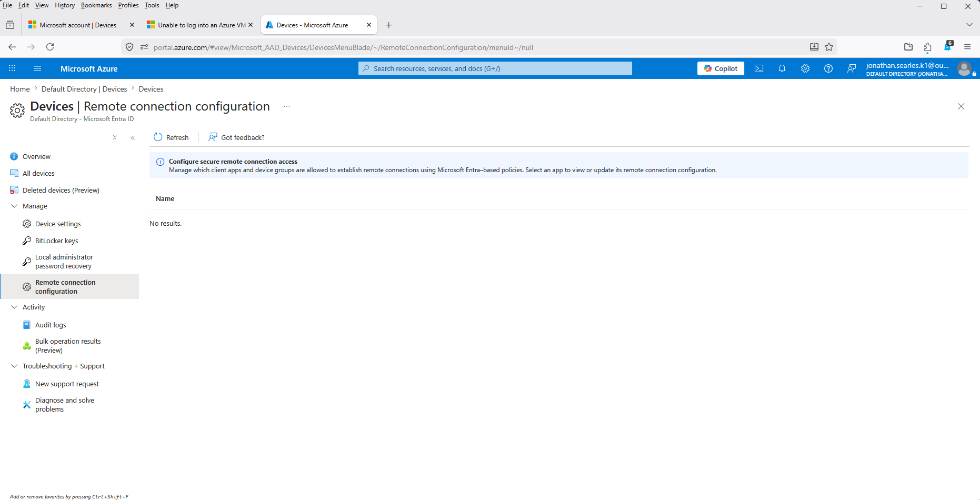Open the tracking protection shield icon
980x500 pixels.
[x=129, y=47]
